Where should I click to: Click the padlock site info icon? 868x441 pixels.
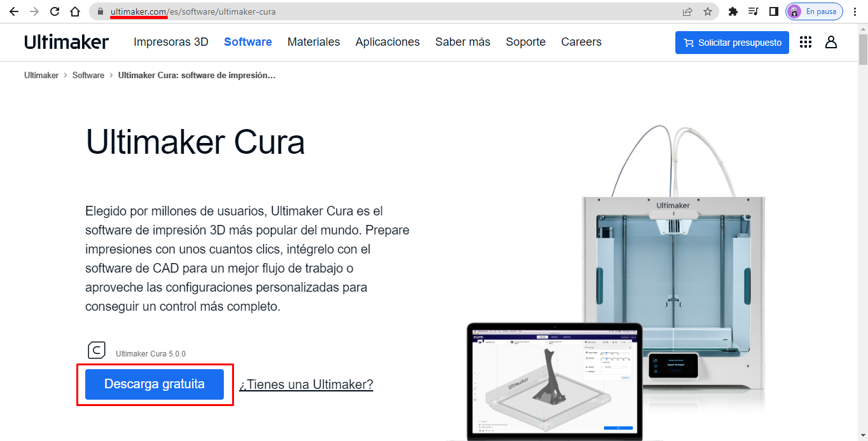click(100, 11)
